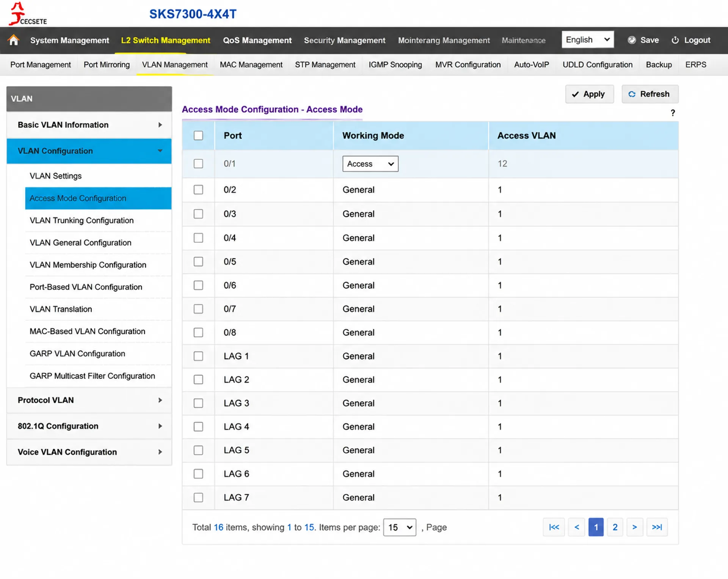The image size is (728, 579).
Task: Switch to STP Management tab
Action: tap(325, 65)
